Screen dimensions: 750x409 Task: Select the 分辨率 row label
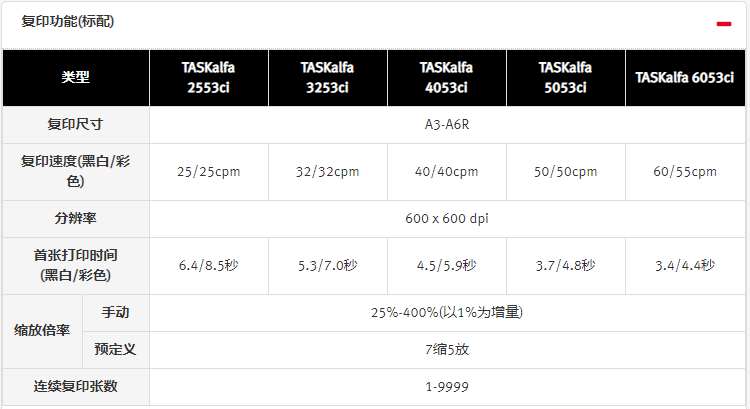point(75,218)
